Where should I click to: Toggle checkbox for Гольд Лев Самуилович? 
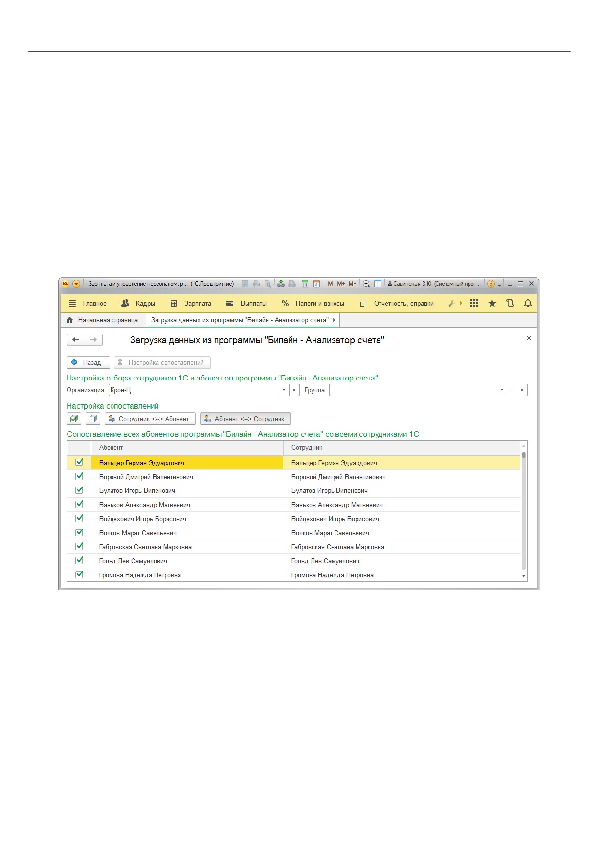[x=79, y=561]
